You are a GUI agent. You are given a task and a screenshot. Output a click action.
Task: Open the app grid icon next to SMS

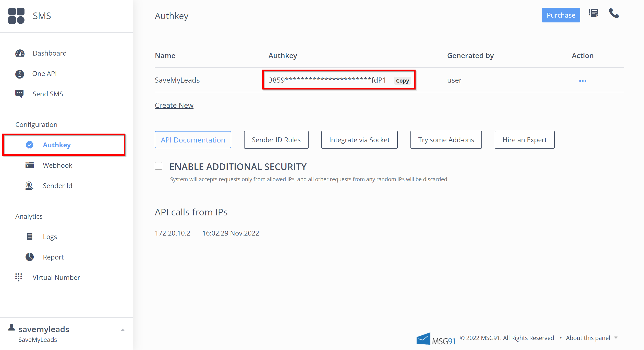[16, 16]
